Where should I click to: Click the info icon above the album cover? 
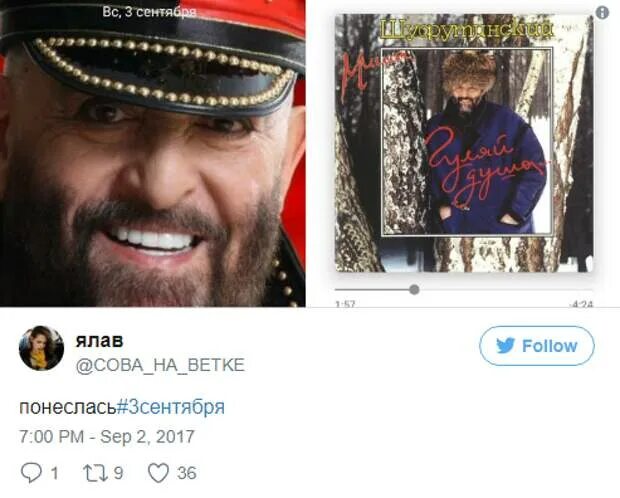pos(602,13)
